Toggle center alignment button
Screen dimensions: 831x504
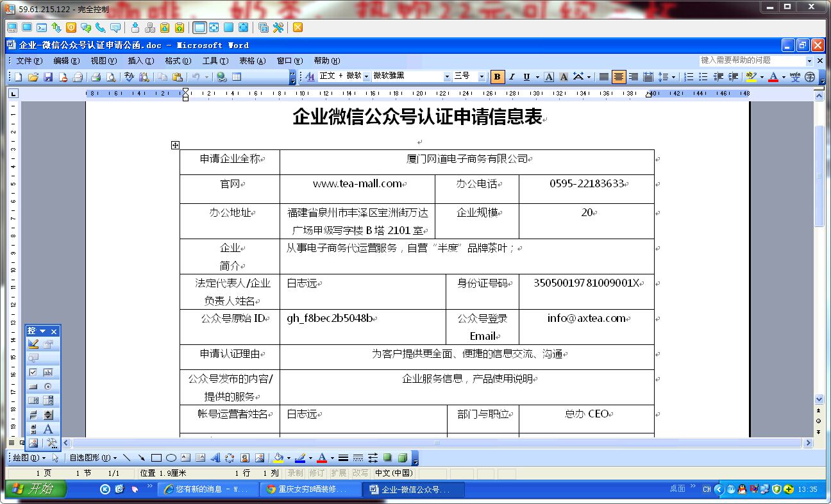pos(619,77)
